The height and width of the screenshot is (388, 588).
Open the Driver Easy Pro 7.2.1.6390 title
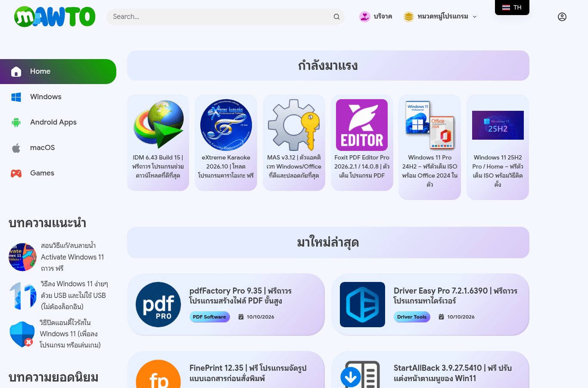455,296
